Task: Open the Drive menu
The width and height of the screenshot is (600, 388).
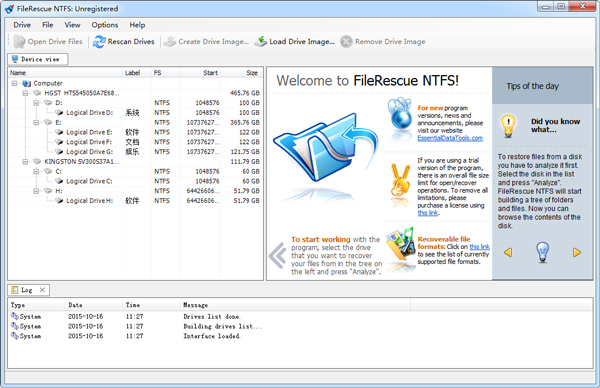Action: pyautogui.click(x=22, y=25)
